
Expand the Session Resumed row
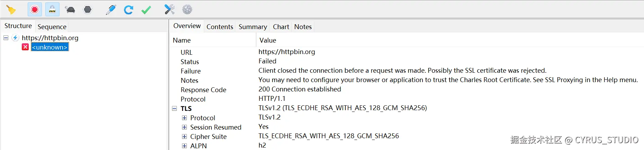point(184,127)
